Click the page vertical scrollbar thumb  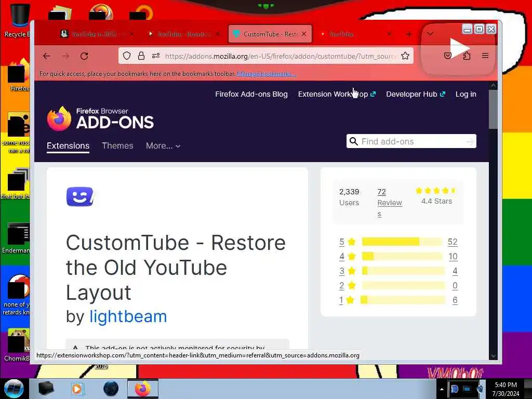pyautogui.click(x=494, y=110)
